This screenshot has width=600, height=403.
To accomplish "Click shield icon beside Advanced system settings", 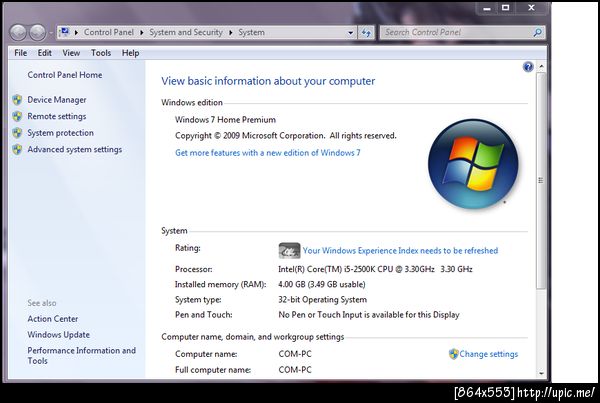I will click(17, 149).
